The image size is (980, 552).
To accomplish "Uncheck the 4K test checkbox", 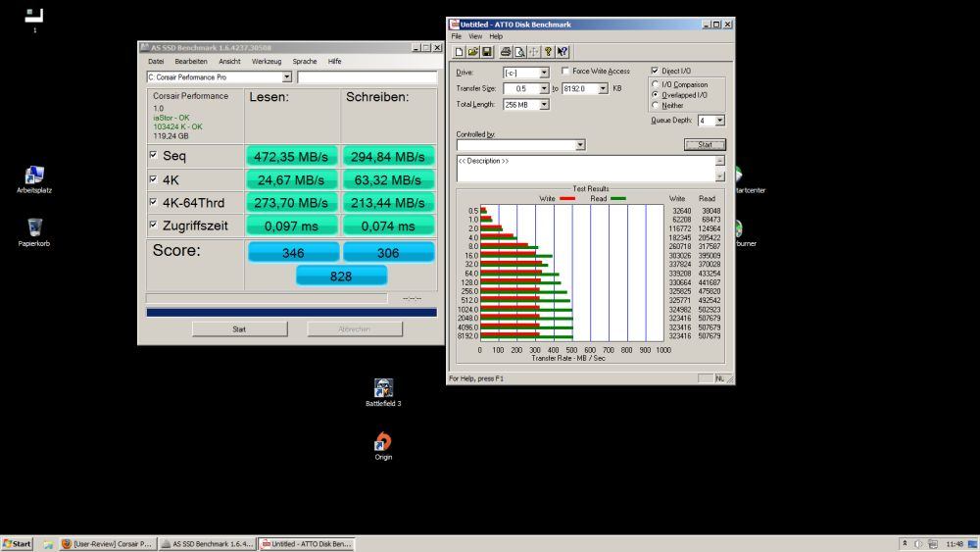I will click(153, 178).
